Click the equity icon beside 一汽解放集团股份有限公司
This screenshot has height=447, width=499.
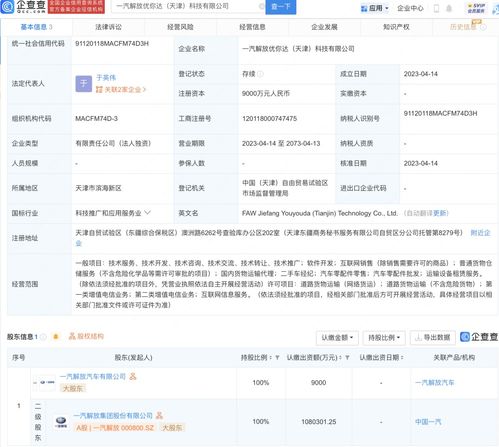(x=160, y=415)
